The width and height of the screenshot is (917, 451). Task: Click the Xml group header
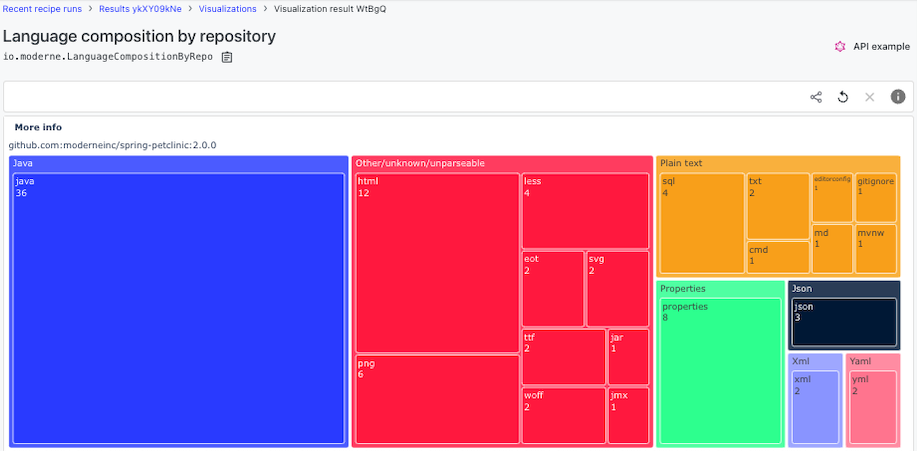[815, 361]
